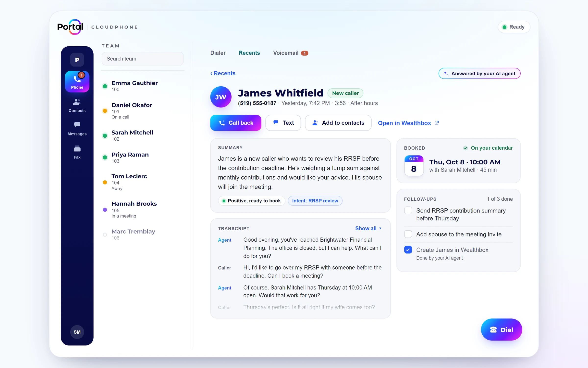Open Messages in the sidebar
Image resolution: width=588 pixels, height=368 pixels.
(77, 129)
